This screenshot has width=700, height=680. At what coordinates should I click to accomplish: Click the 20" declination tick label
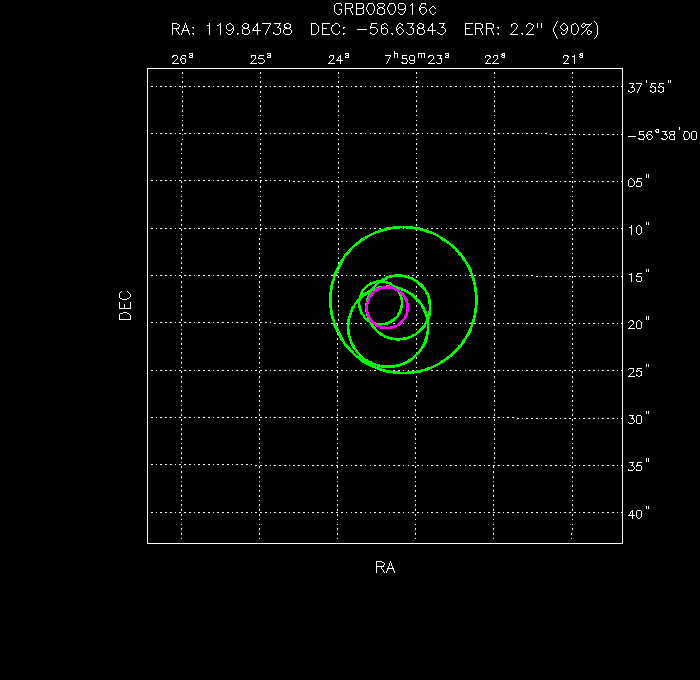pos(639,324)
